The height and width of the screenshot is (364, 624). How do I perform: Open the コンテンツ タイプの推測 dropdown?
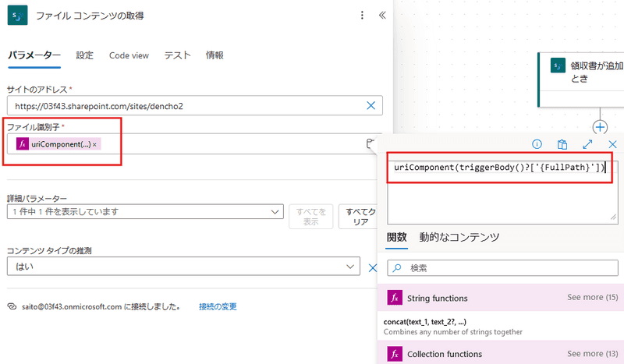[x=350, y=267]
